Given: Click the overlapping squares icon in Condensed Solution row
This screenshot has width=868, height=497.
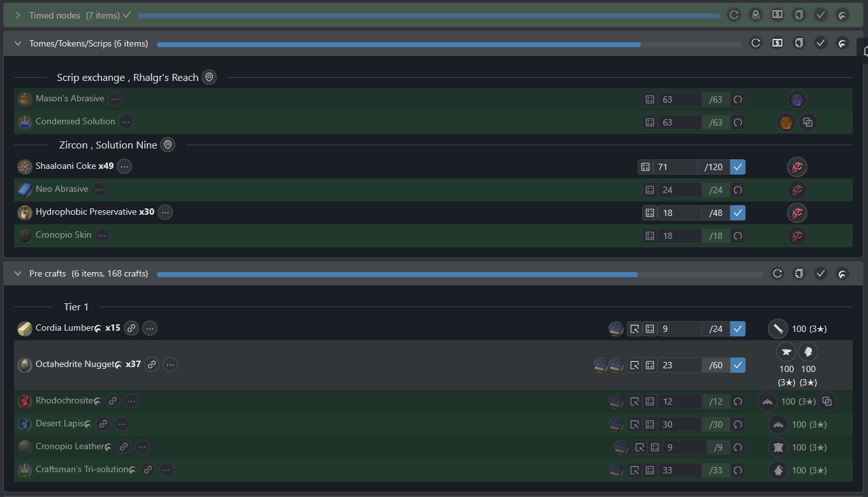Looking at the screenshot, I should point(808,122).
